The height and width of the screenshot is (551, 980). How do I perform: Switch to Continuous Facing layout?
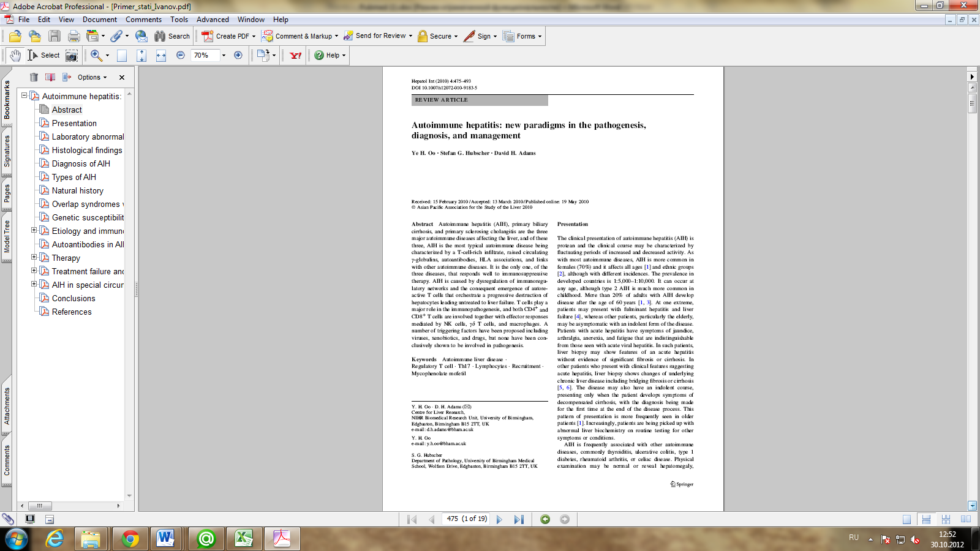pyautogui.click(x=946, y=519)
